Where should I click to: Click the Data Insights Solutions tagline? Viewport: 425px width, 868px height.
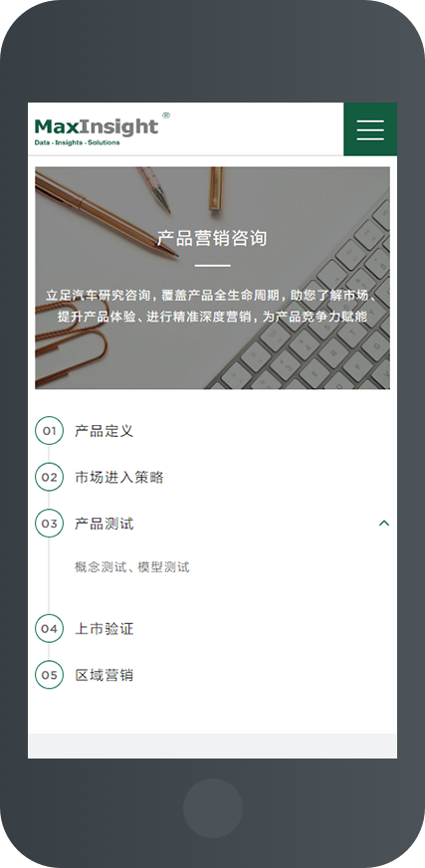click(77, 142)
